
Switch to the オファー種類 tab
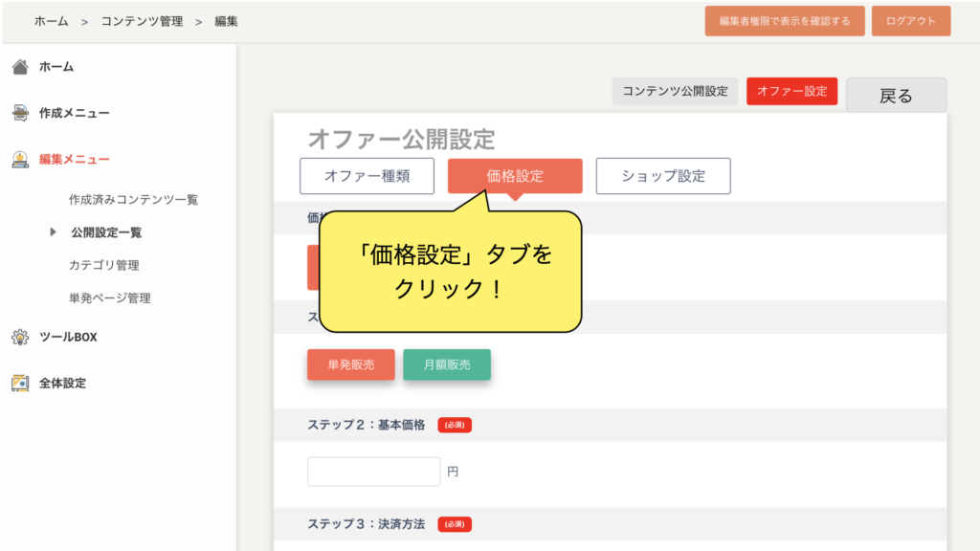click(367, 176)
